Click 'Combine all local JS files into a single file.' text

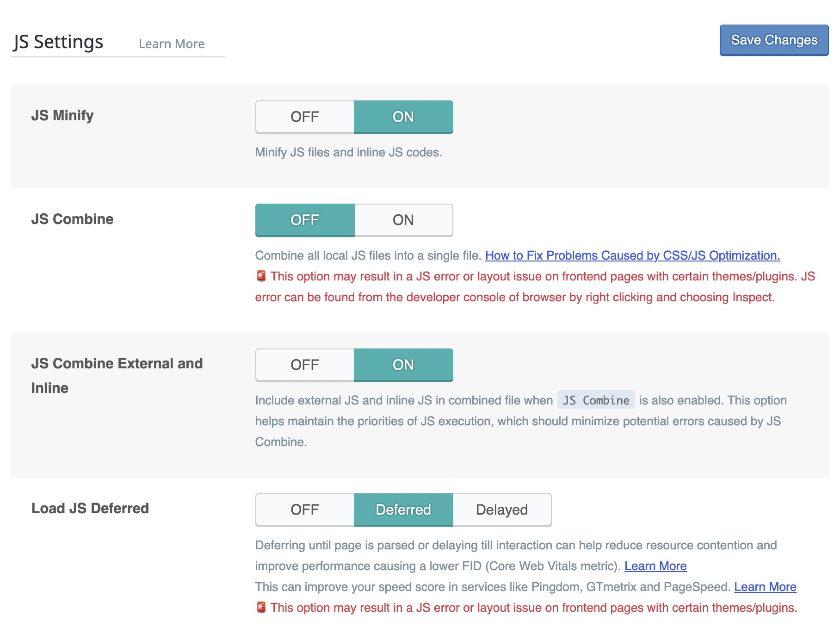(368, 255)
